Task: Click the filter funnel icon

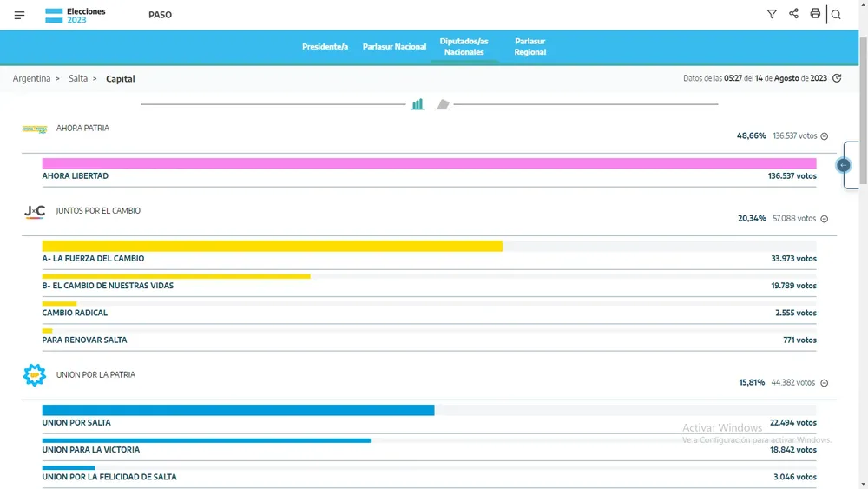Action: (x=772, y=14)
